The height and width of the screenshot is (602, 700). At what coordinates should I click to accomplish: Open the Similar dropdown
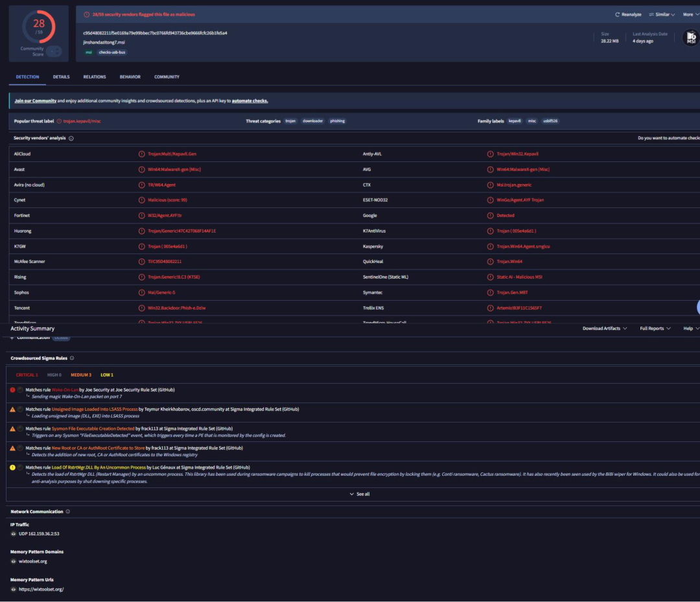(662, 15)
